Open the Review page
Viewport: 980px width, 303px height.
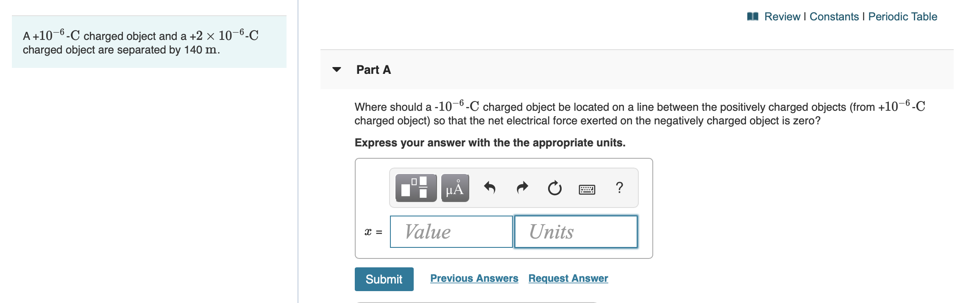(783, 17)
